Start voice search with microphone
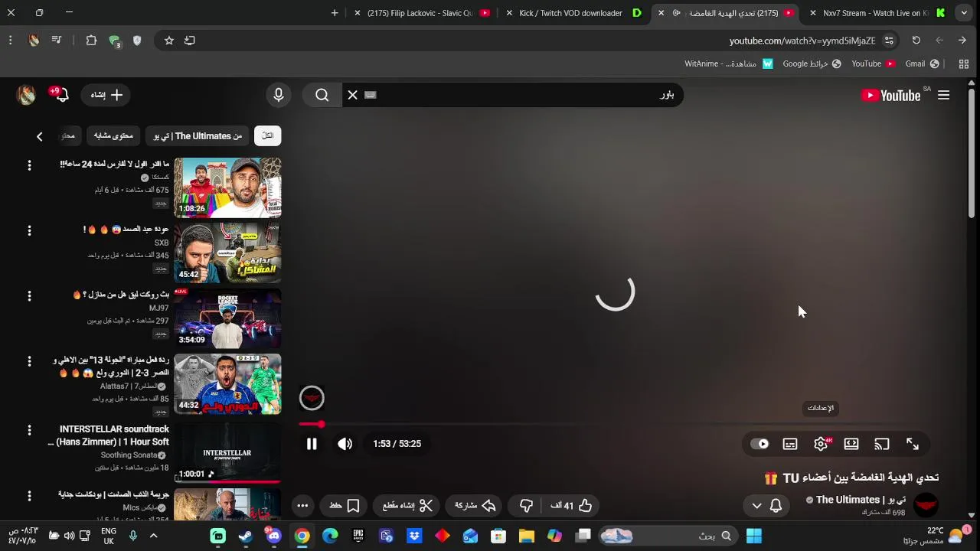The image size is (980, 551). tap(279, 95)
